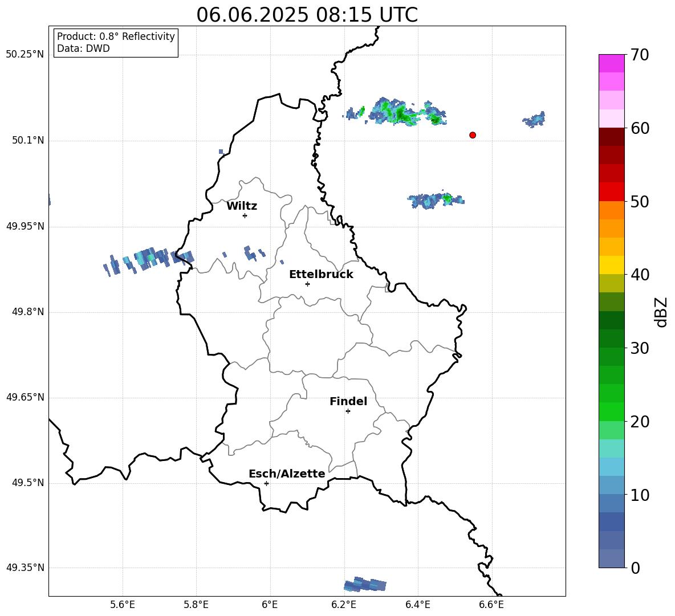Screen dimensions: 675x616
Task: Click the Wiltz city label
Action: (x=242, y=206)
